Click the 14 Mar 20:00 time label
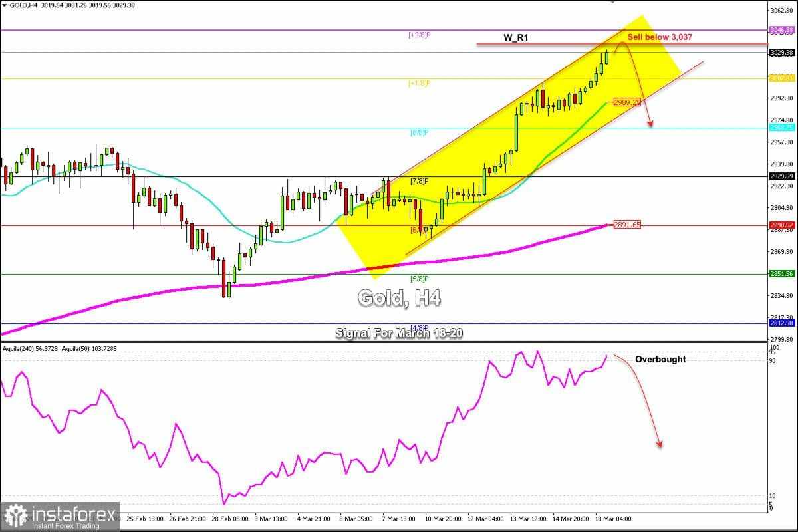 click(570, 518)
